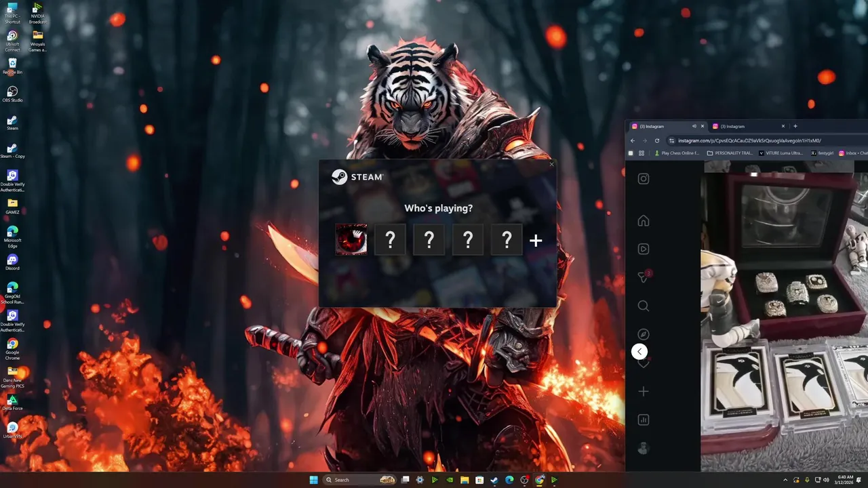Image resolution: width=868 pixels, height=488 pixels.
Task: Open VITURE Luma Ultra bookmark
Action: (781, 153)
